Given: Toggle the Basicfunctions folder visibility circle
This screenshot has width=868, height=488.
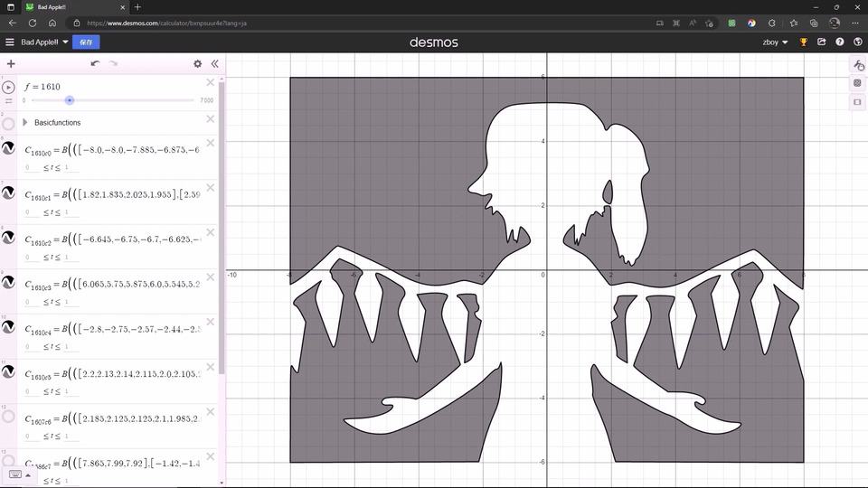Looking at the screenshot, I should tap(8, 124).
